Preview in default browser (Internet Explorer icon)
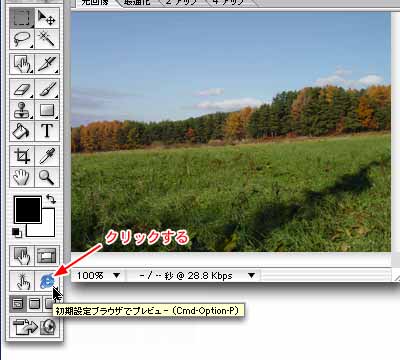 [x=47, y=281]
